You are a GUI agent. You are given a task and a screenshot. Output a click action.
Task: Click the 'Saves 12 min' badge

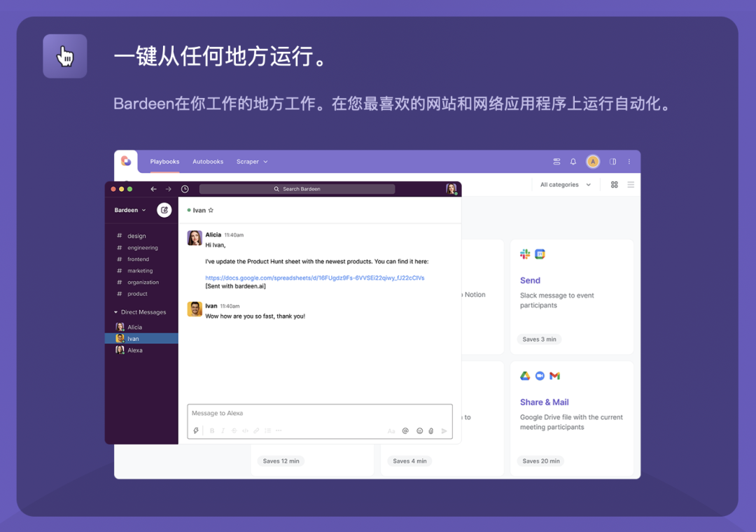(281, 461)
